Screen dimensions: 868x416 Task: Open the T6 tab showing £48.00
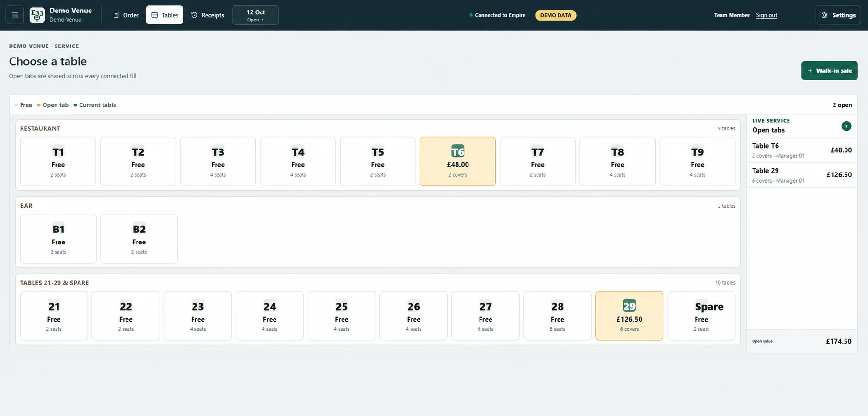click(457, 162)
